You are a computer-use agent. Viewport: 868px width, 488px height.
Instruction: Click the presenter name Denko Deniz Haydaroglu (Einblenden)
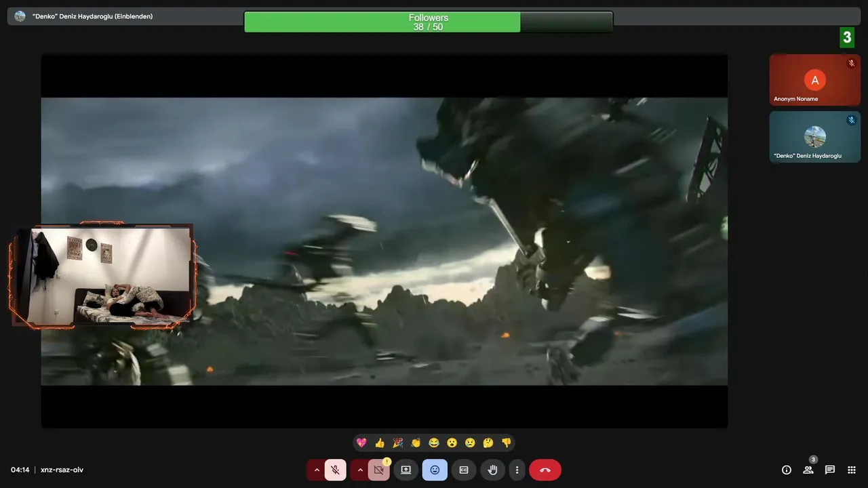[93, 16]
